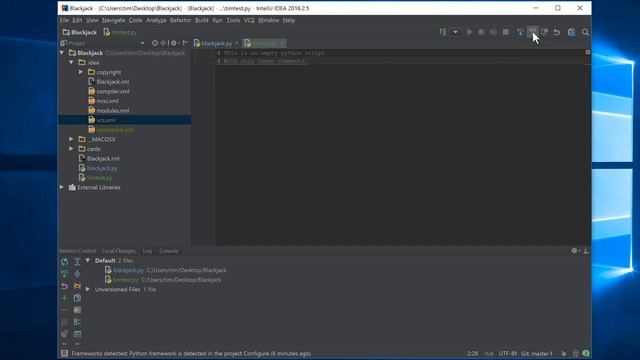Open the Tools menu
The height and width of the screenshot is (360, 640).
[x=233, y=20]
